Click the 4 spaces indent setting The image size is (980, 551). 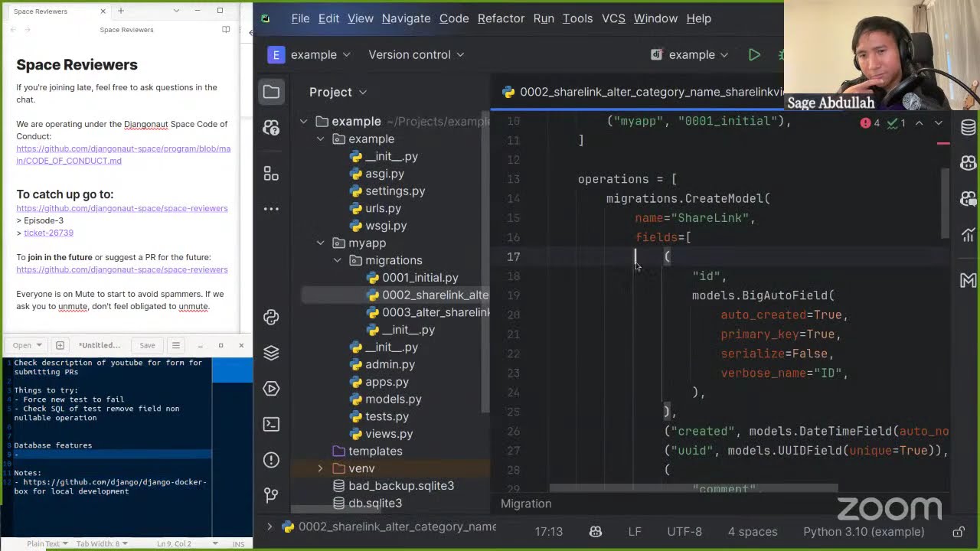click(x=753, y=532)
